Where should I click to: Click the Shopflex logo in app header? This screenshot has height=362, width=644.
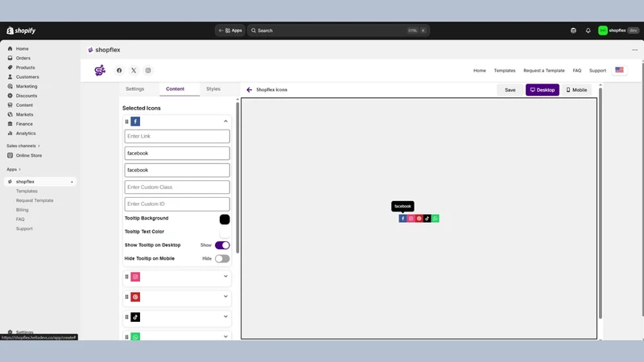coord(100,71)
